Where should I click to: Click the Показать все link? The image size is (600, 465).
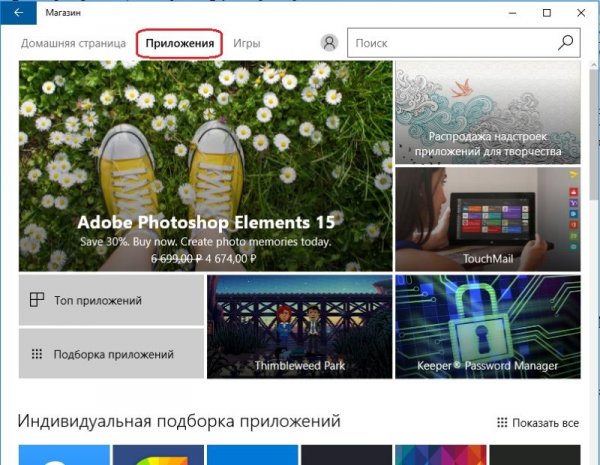[x=538, y=423]
